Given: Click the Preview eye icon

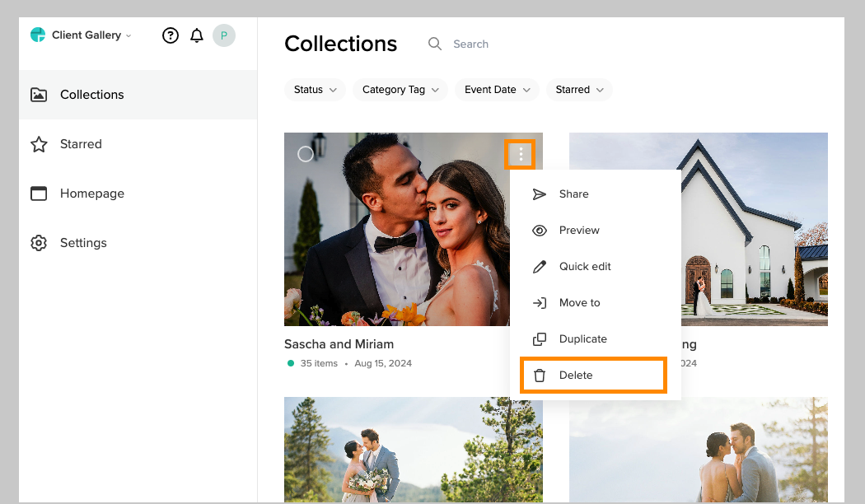Looking at the screenshot, I should coord(539,231).
